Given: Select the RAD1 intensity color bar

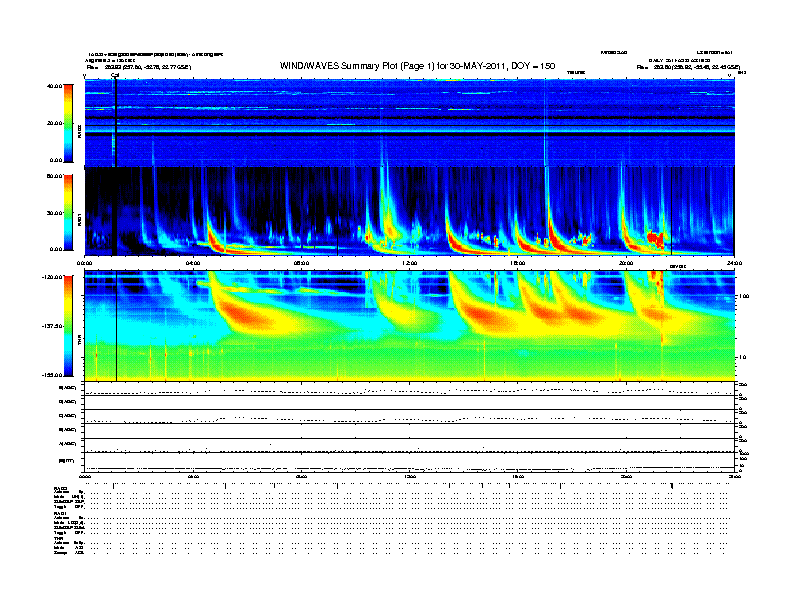Looking at the screenshot, I should coord(68,213).
